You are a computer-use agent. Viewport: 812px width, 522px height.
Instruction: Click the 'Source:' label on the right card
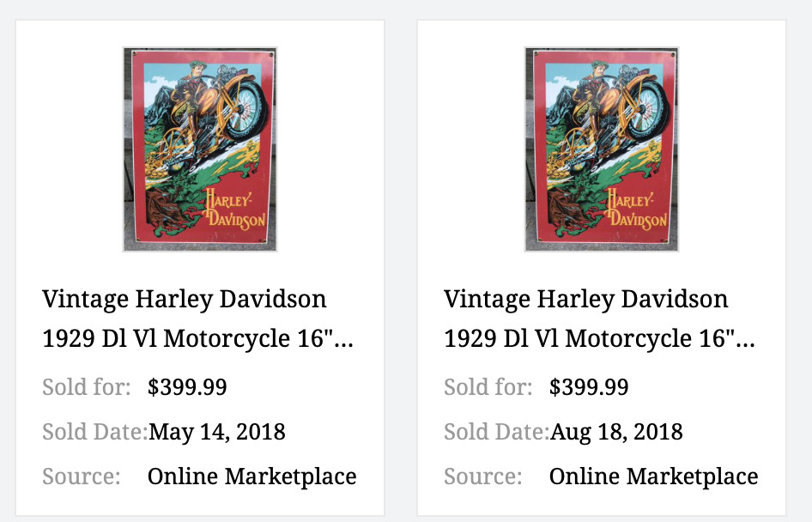pos(482,476)
